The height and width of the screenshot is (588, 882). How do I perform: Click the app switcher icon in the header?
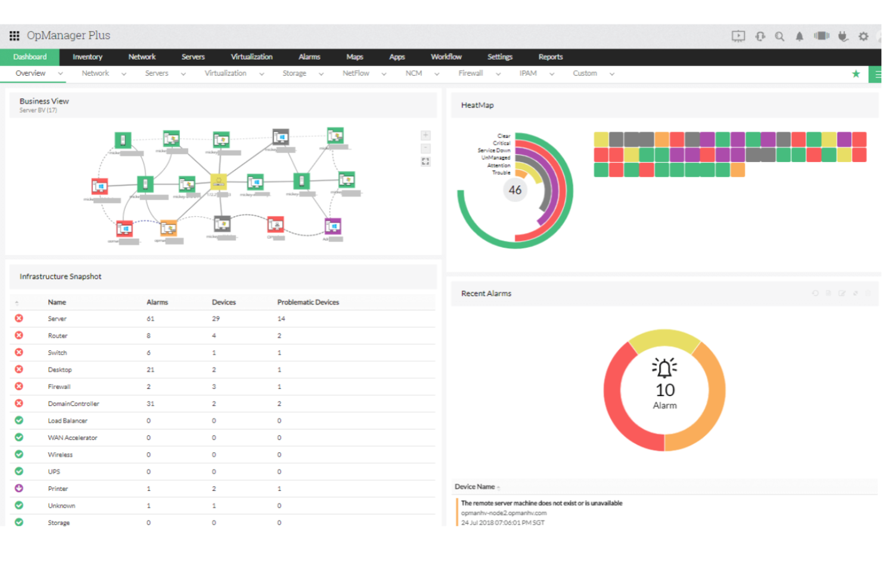[14, 36]
